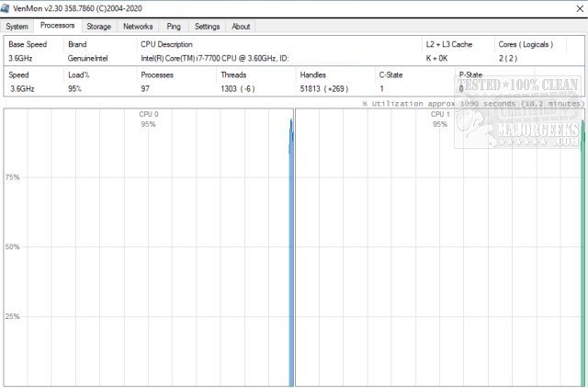Click the Threads value 1303 ( -6 )
The width and height of the screenshot is (588, 388).
238,89
